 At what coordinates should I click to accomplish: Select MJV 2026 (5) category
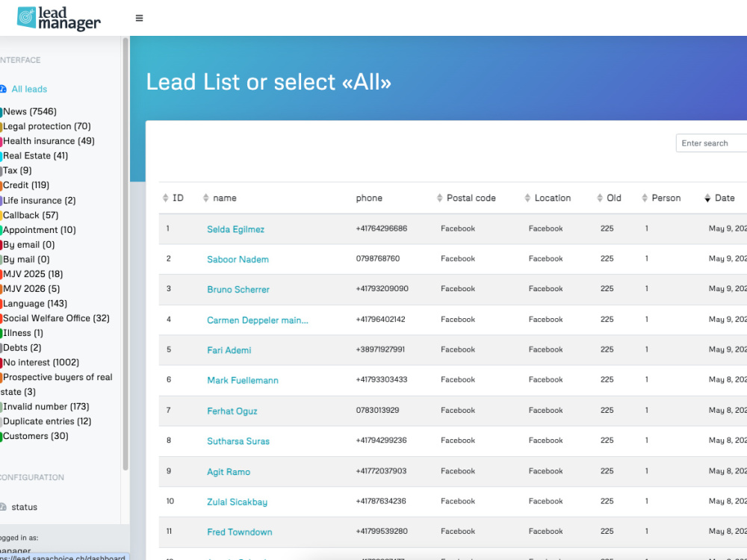31,289
